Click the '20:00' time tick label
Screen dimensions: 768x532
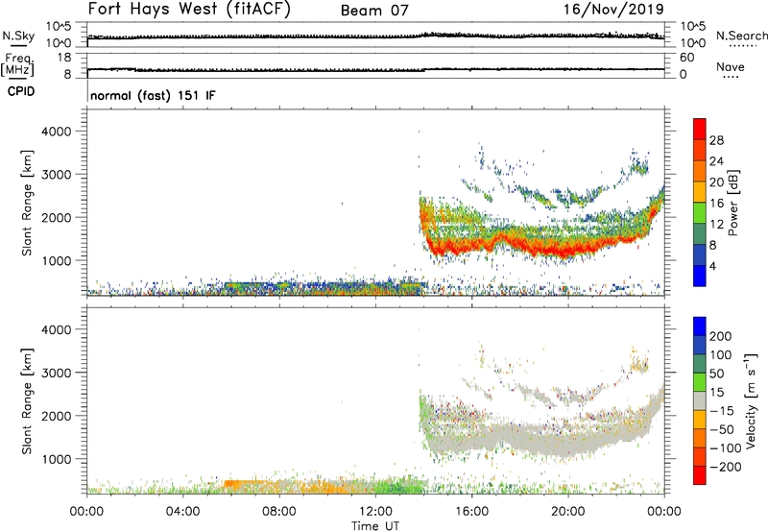click(568, 512)
